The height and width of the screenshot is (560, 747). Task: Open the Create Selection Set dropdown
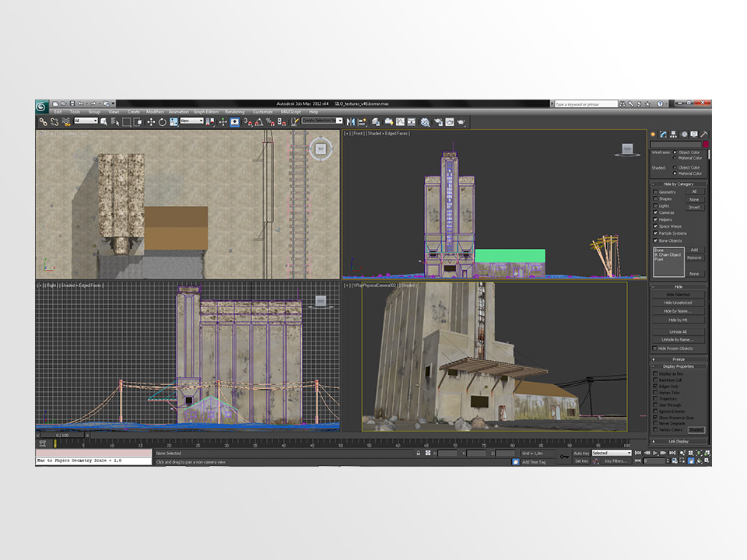321,121
